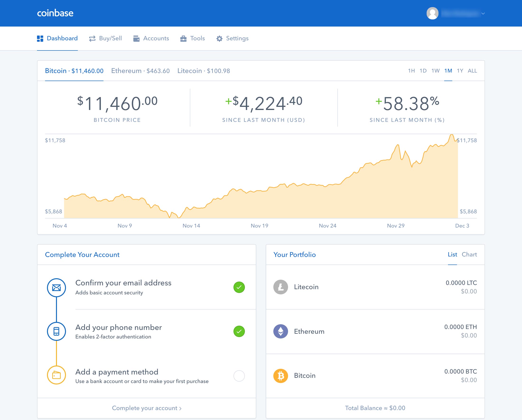Open the Settings tab
The image size is (522, 420).
tap(233, 38)
